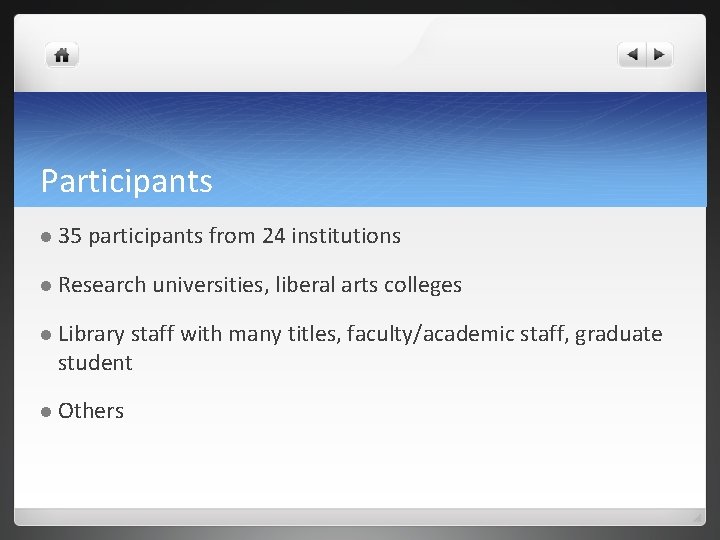The width and height of the screenshot is (720, 540).
Task: Click bullet marker before 'Library staff'
Action: point(46,335)
